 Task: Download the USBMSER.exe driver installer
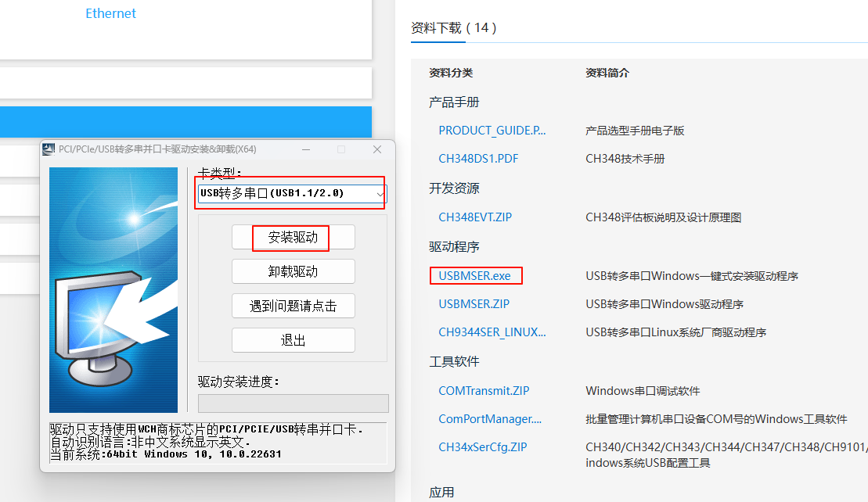tap(474, 276)
